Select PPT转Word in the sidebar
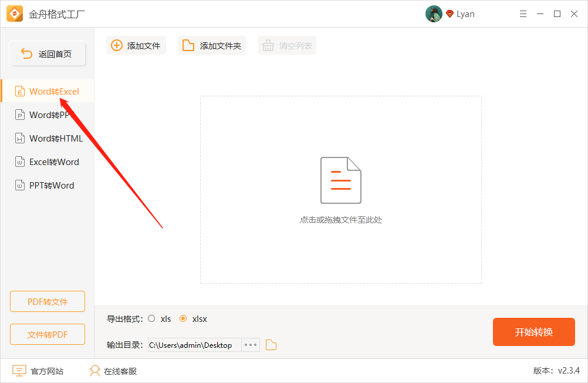The image size is (588, 383). [48, 185]
